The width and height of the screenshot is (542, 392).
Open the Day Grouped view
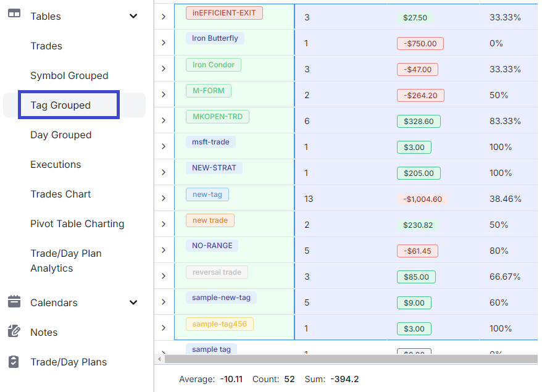60,135
